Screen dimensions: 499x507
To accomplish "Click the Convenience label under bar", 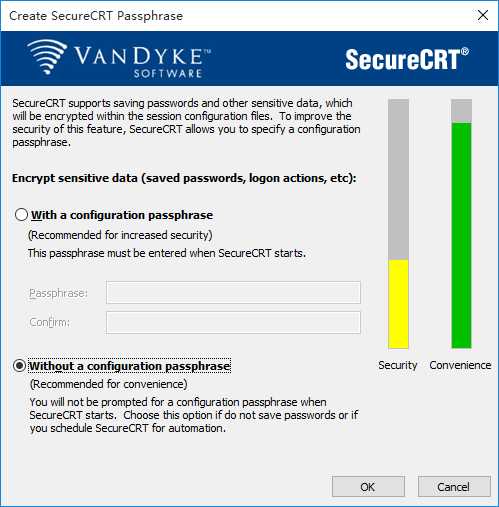I will (460, 365).
